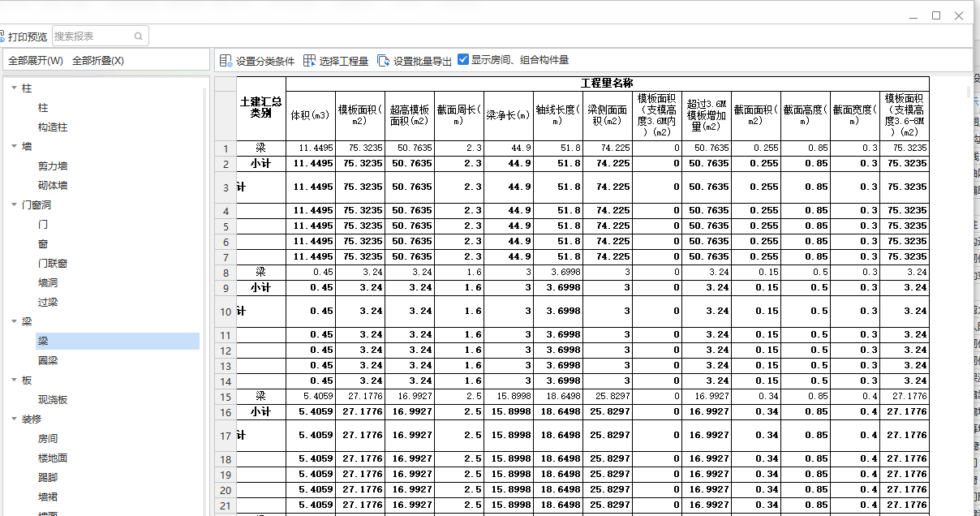Click the print preview icon

(x=2, y=37)
